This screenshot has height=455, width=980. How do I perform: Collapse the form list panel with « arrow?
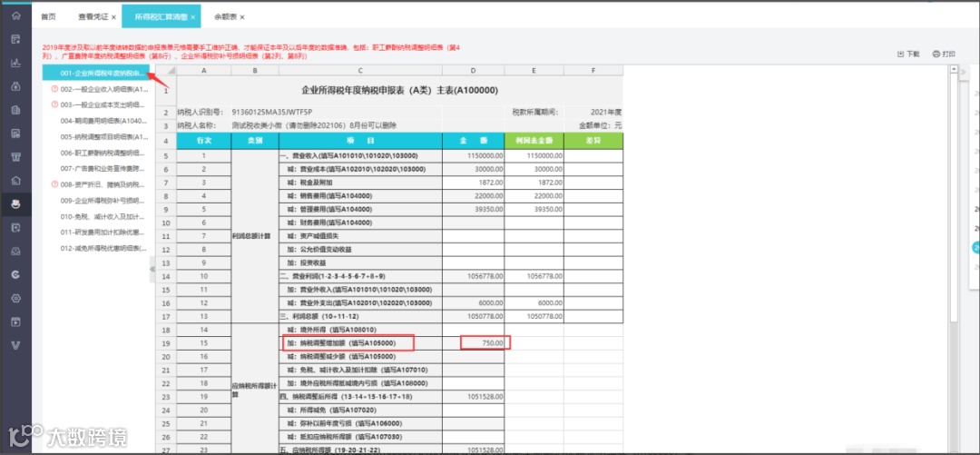tap(152, 269)
